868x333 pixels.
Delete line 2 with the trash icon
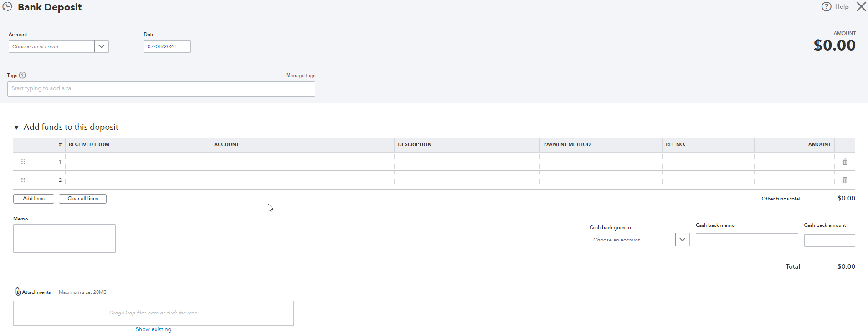coord(845,180)
